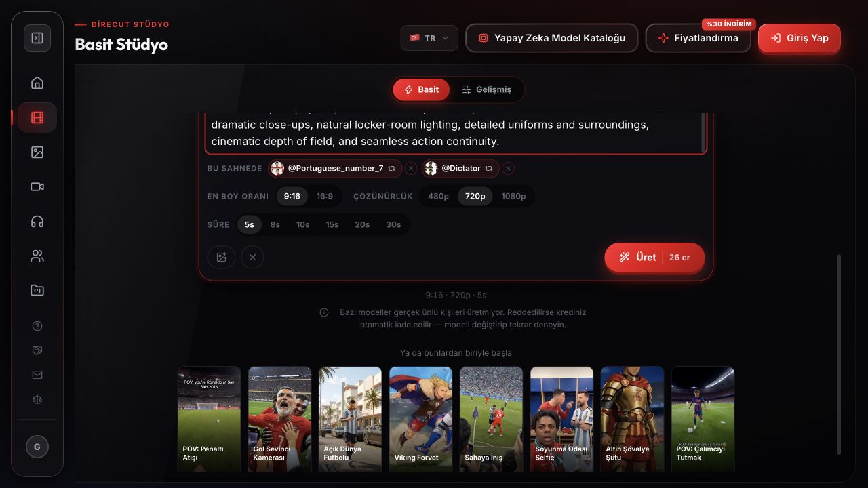
Task: Clear prompt with the X button
Action: [252, 258]
